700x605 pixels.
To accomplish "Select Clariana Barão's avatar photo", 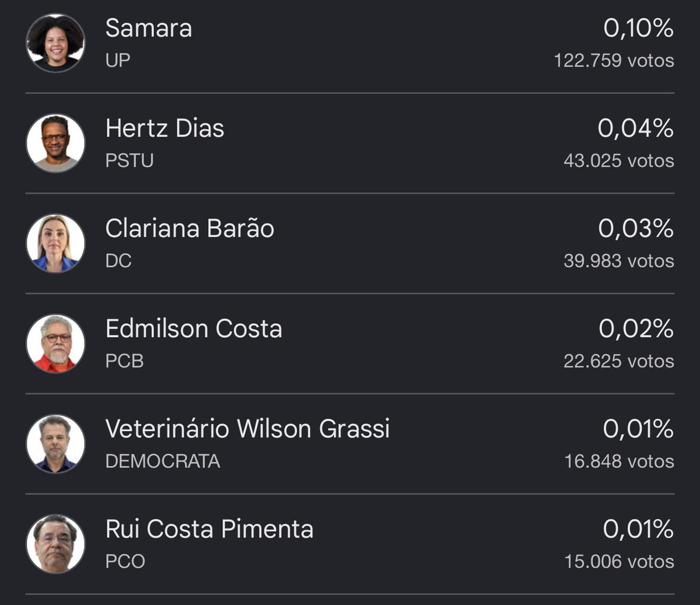I will (55, 243).
